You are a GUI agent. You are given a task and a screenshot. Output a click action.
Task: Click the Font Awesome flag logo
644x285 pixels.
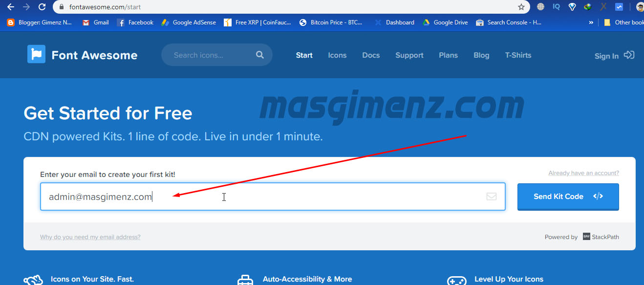[x=36, y=54]
